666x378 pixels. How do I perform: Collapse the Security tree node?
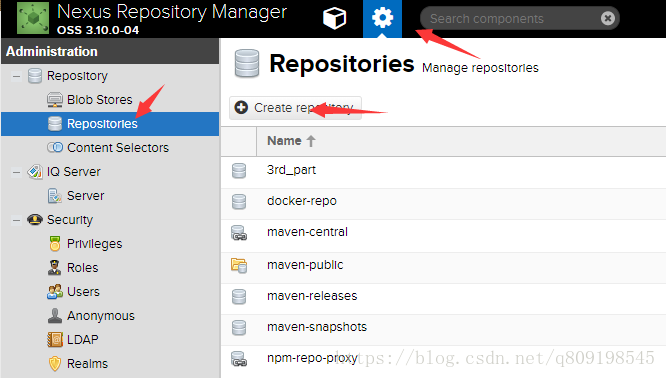pos(17,220)
